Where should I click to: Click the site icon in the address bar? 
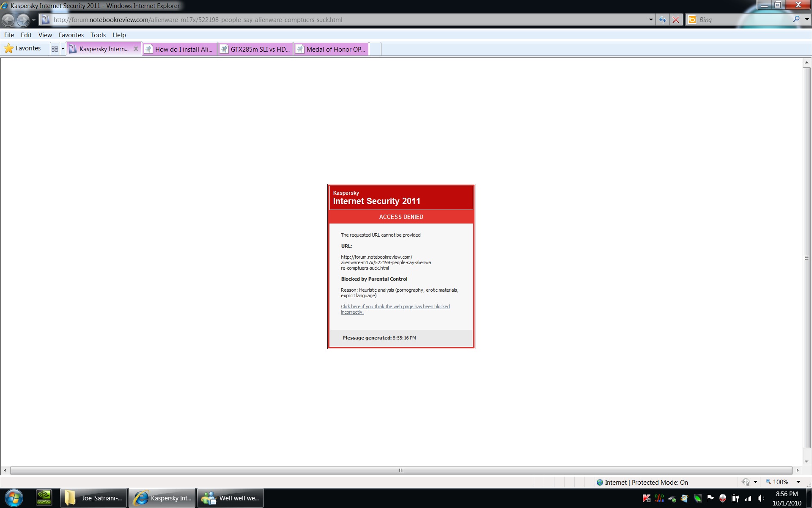tap(46, 19)
